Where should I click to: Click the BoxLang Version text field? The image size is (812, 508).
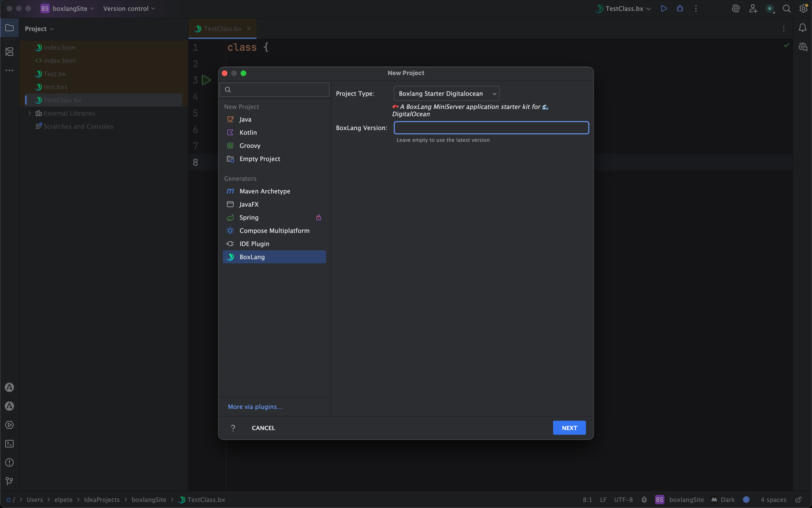[x=491, y=128]
